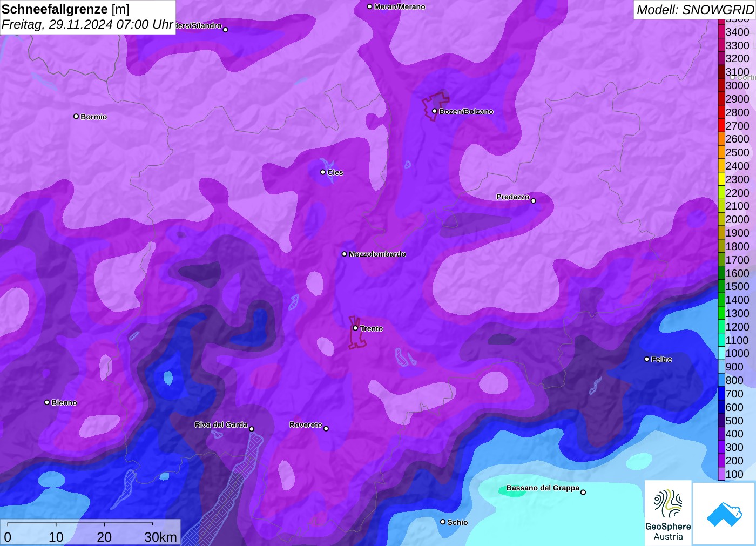Click the 700 blue legend swatch
The height and width of the screenshot is (546, 756).
(721, 394)
